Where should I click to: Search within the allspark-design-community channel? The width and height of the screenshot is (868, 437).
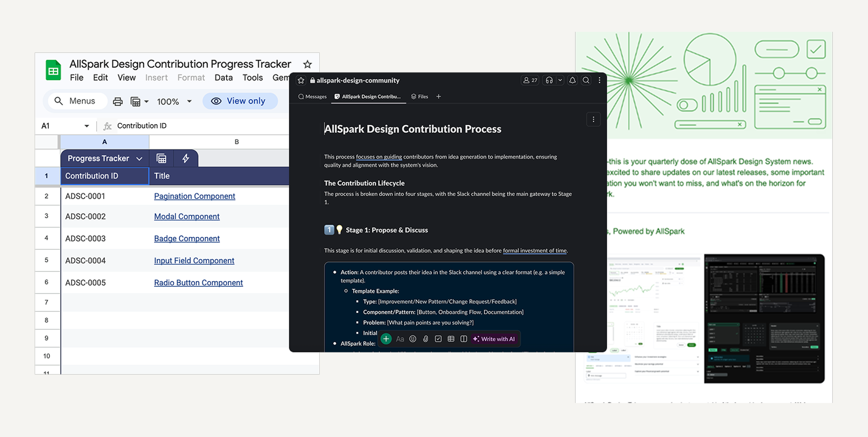(x=586, y=80)
